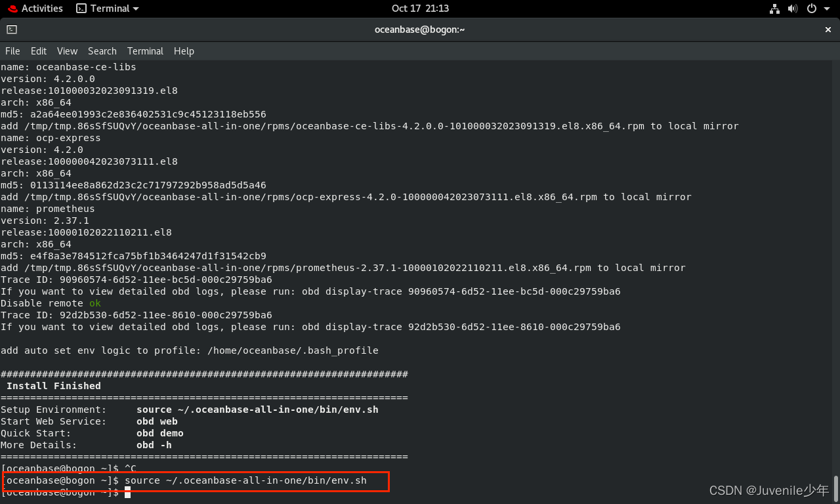Click the 'version: 2.37.1' line
Image resolution: width=840 pixels, height=504 pixels.
[45, 220]
